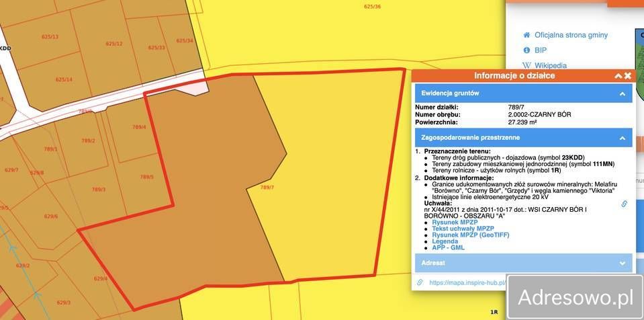
Task: Select parcel 625/33 on the map
Action: click(x=156, y=48)
